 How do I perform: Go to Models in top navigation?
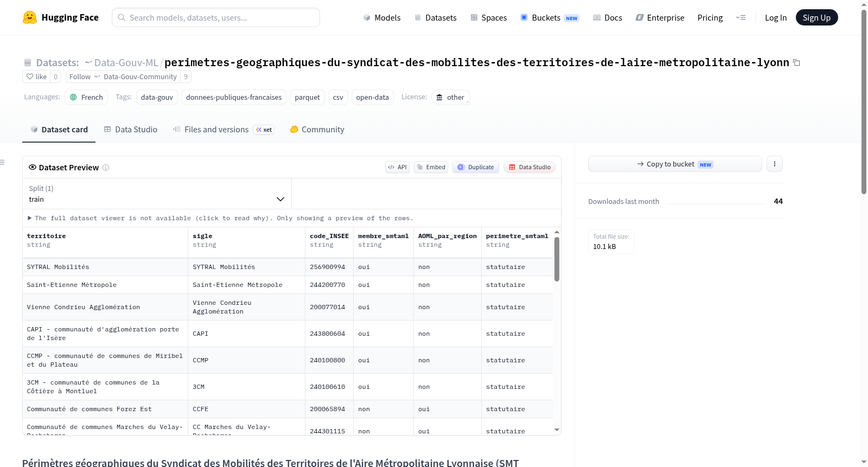click(x=382, y=17)
